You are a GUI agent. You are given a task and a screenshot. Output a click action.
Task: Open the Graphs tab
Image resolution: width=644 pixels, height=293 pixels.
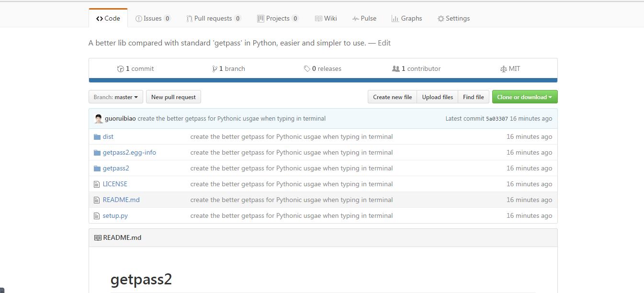point(407,18)
